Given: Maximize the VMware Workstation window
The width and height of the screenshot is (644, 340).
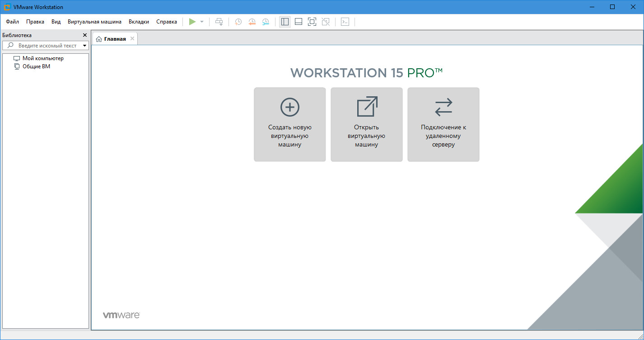Looking at the screenshot, I should point(612,7).
